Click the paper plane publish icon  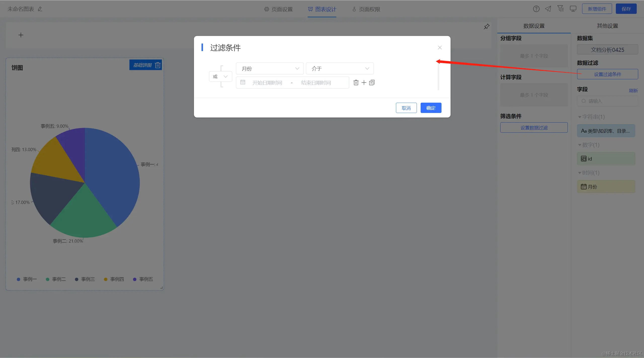[548, 9]
